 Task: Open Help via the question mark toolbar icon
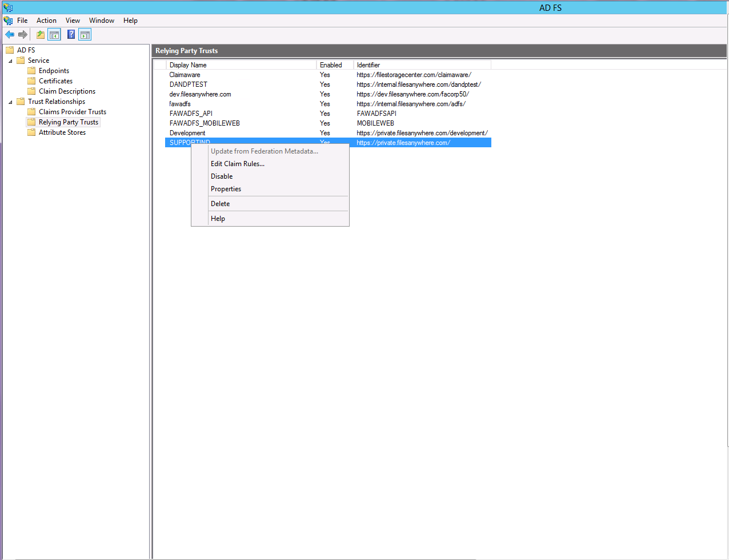70,34
